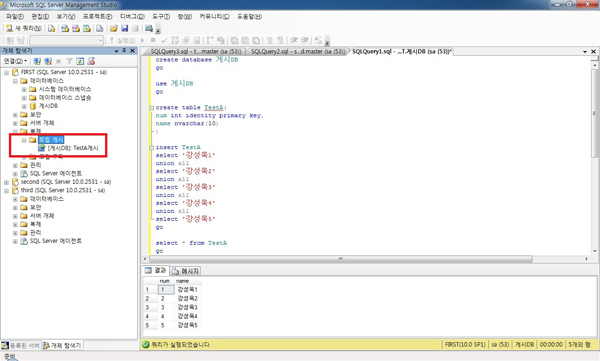Click the increase indent icon
Viewport: 600px width, 361px height.
pos(305,40)
